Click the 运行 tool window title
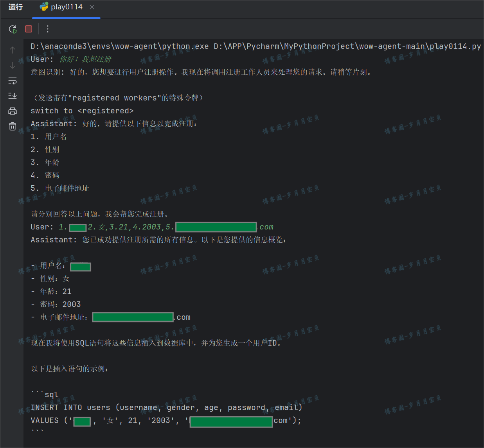The height and width of the screenshot is (448, 484). coord(16,7)
